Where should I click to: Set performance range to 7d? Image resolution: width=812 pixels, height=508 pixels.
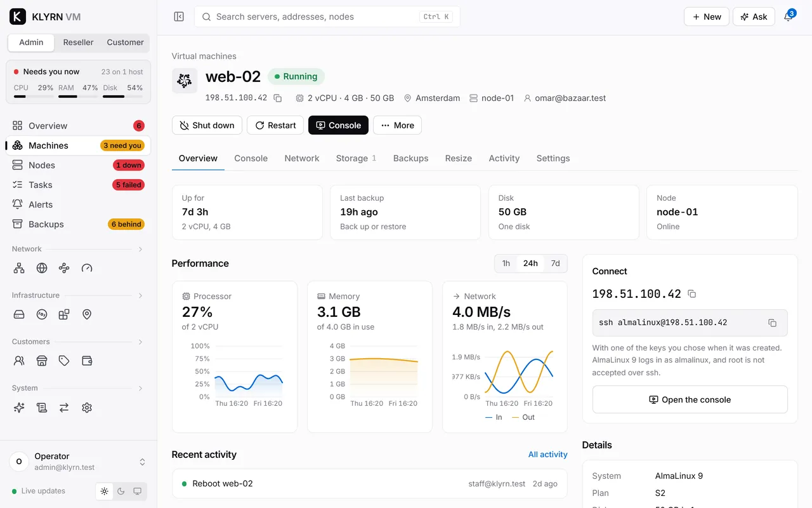pos(555,264)
